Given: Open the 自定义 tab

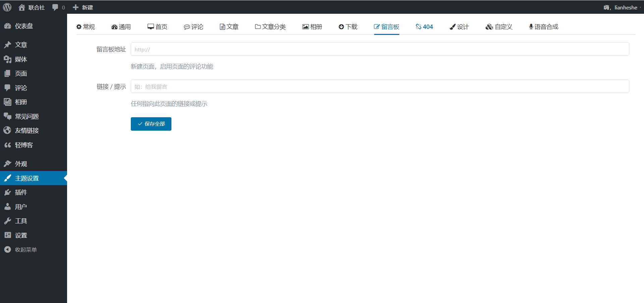Looking at the screenshot, I should pos(499,27).
